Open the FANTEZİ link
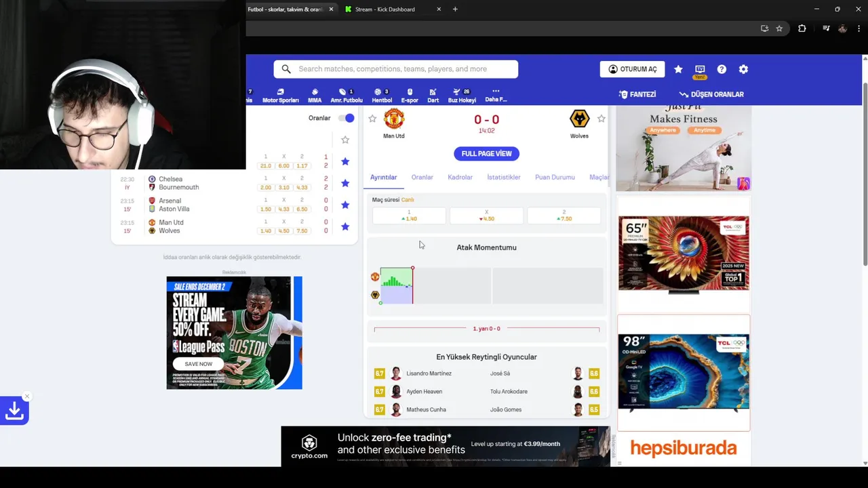Image resolution: width=868 pixels, height=488 pixels. pos(637,94)
